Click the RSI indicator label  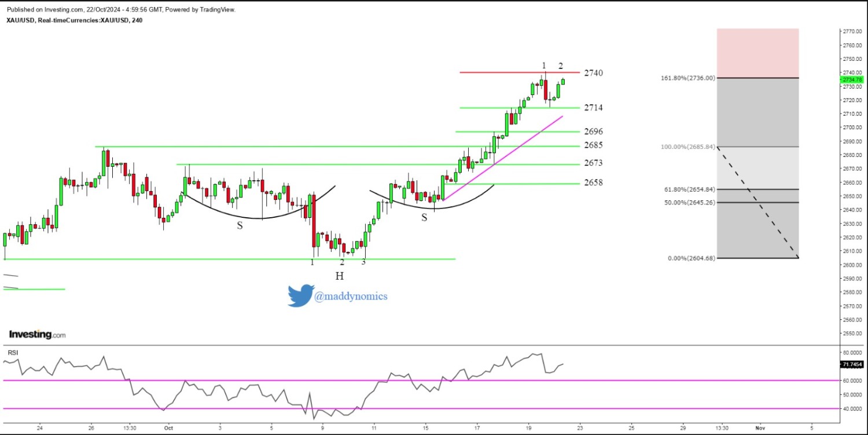12,352
